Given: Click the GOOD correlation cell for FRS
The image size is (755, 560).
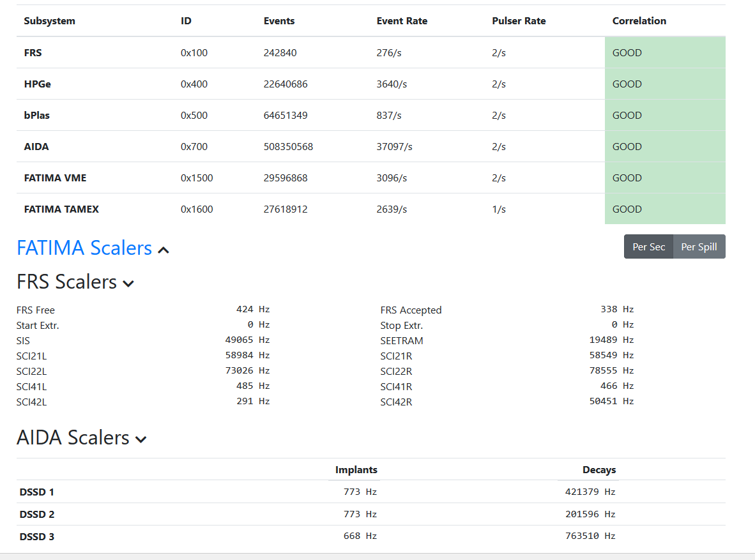Looking at the screenshot, I should (x=665, y=52).
